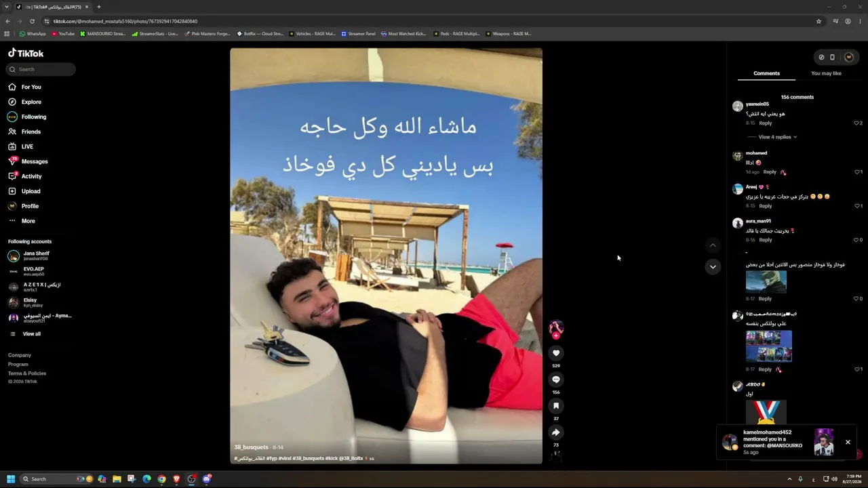Open Windows Start menu
This screenshot has width=868, height=488.
(11, 479)
